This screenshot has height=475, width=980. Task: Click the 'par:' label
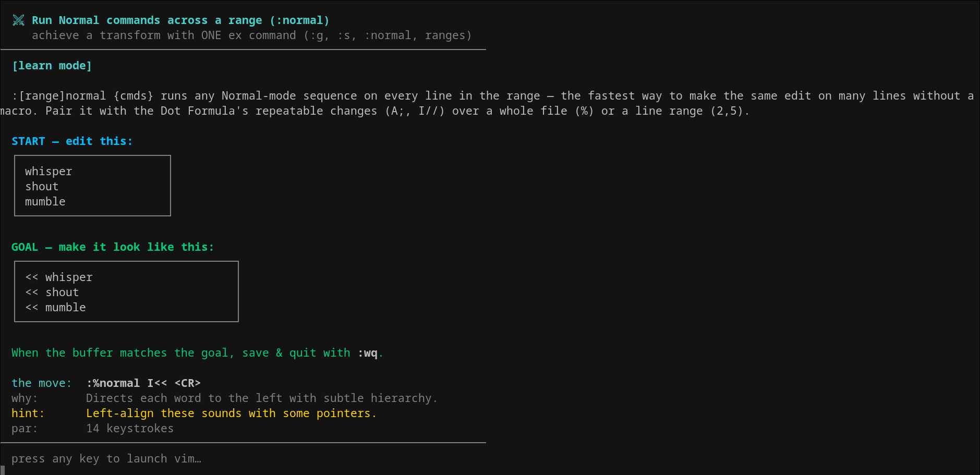[x=25, y=429]
